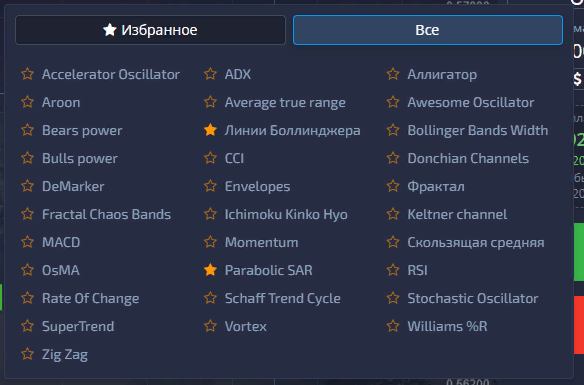Click star next to Williams %R
The height and width of the screenshot is (385, 584).
(x=393, y=326)
